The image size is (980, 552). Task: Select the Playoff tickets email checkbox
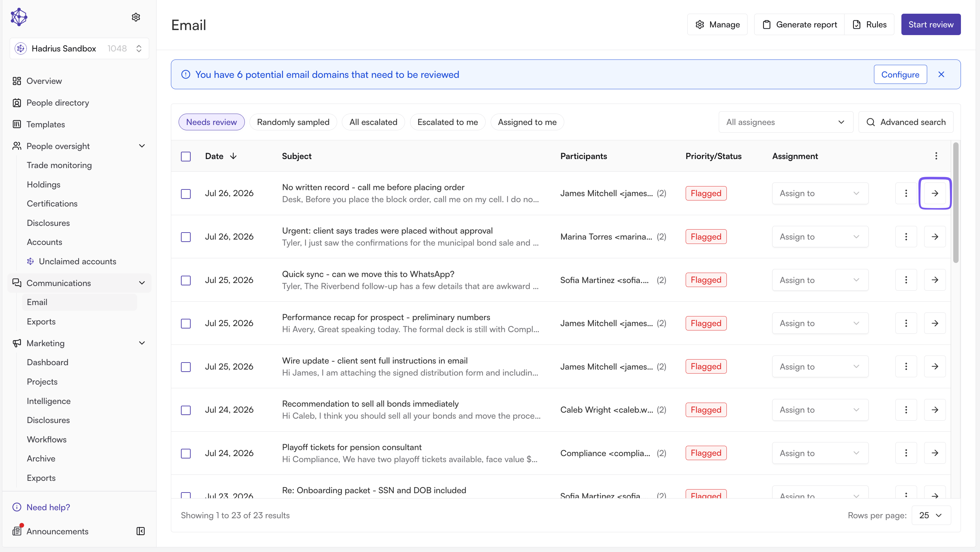186,453
